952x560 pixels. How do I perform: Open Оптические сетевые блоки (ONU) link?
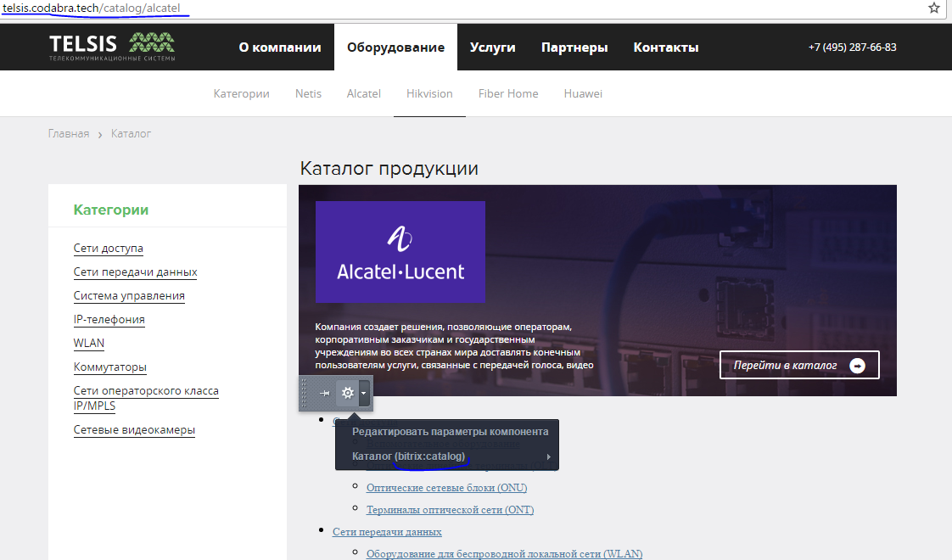tap(447, 488)
